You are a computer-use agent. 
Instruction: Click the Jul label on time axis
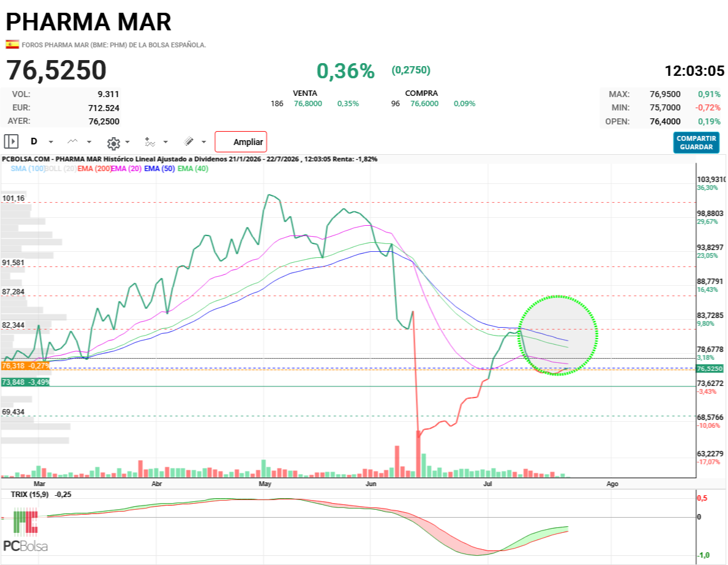[x=487, y=484]
